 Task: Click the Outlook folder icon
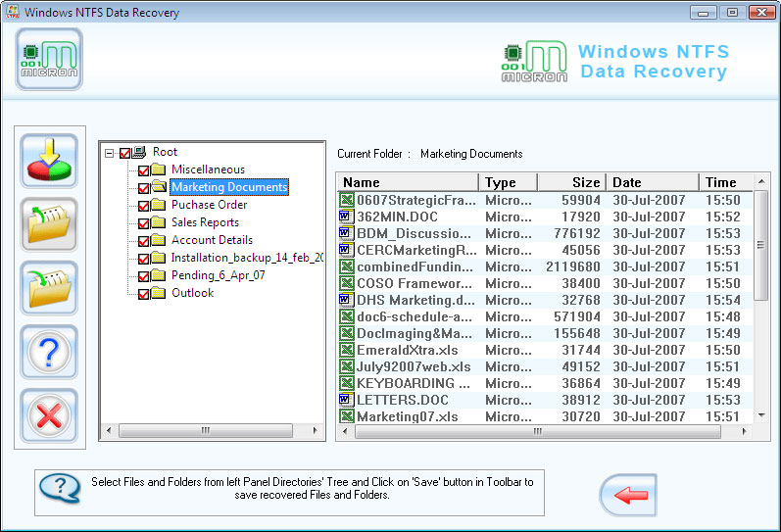159,293
